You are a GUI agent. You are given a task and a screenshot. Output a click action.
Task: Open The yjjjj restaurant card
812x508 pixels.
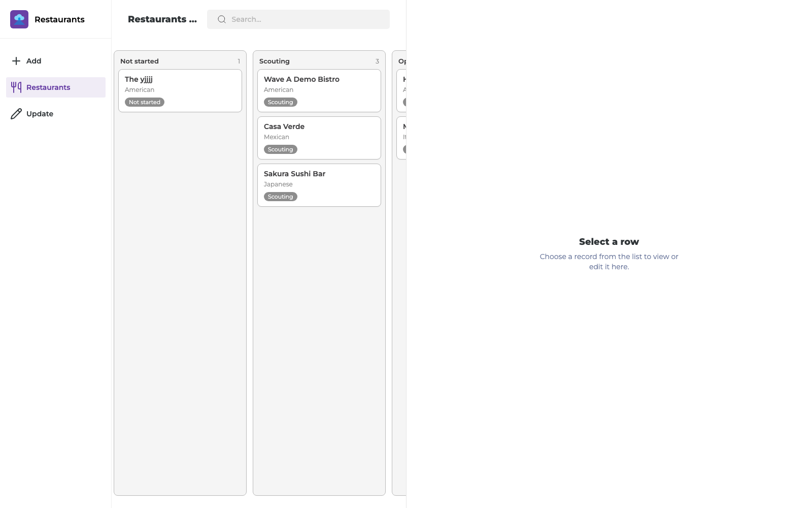[180, 91]
